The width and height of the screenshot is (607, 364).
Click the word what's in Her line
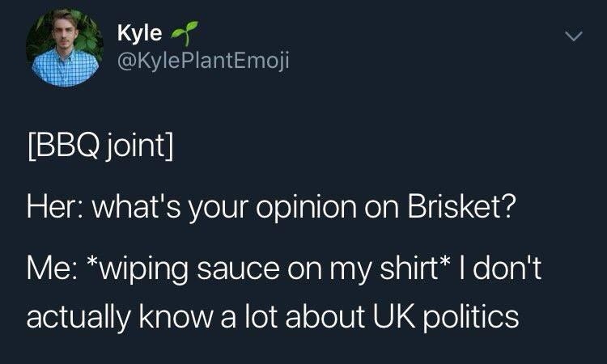pos(136,206)
